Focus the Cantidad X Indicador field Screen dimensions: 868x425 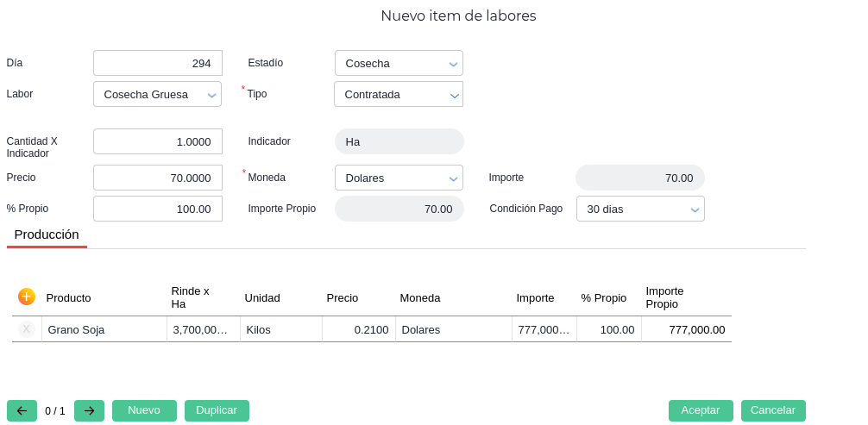point(158,141)
